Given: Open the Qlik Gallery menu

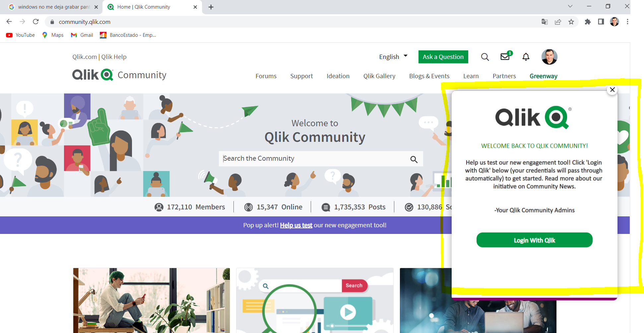Looking at the screenshot, I should click(379, 76).
